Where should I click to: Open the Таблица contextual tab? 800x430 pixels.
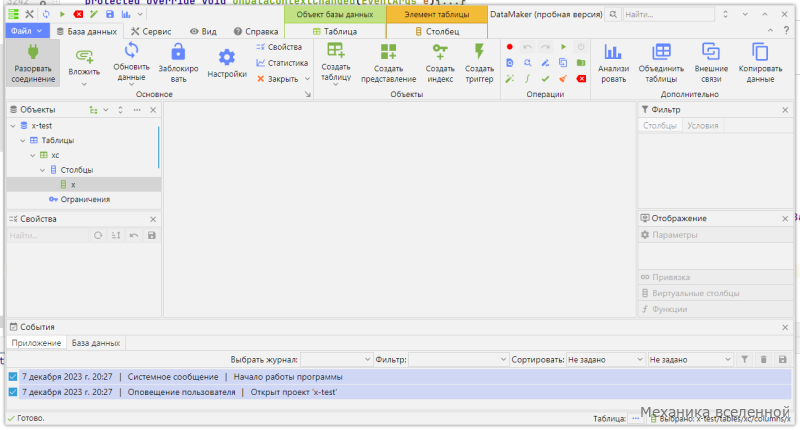pos(335,31)
